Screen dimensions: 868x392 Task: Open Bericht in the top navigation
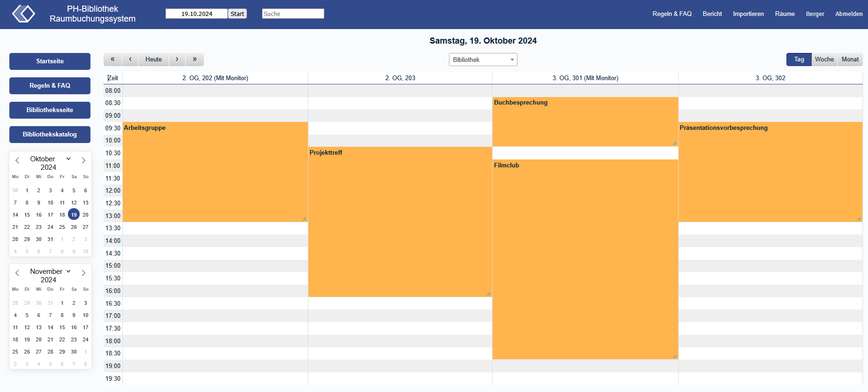(712, 14)
